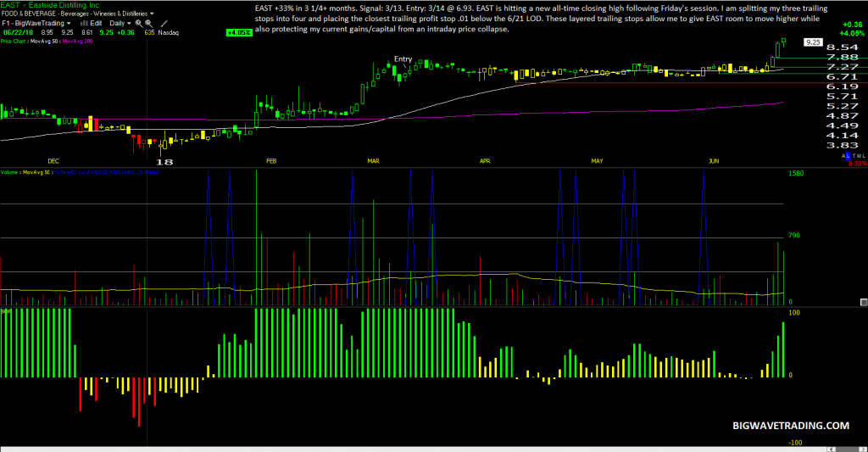This screenshot has height=452, width=868.
Task: Open the Edit chart template button
Action: point(96,23)
